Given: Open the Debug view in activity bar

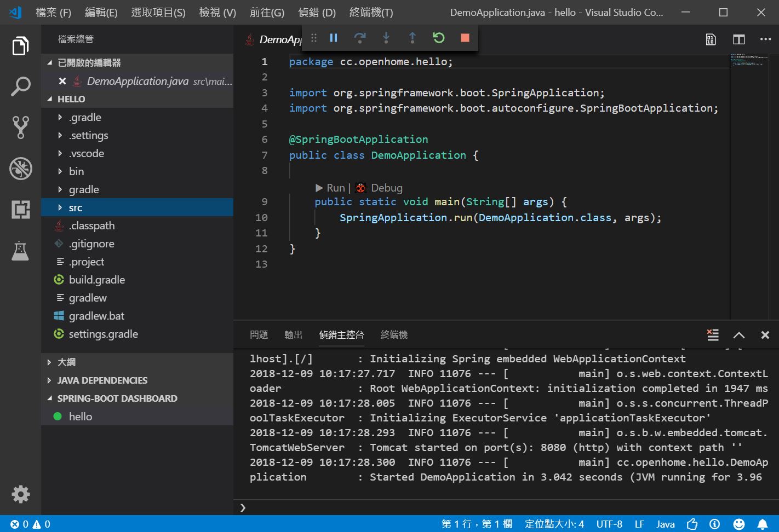Looking at the screenshot, I should tap(20, 169).
